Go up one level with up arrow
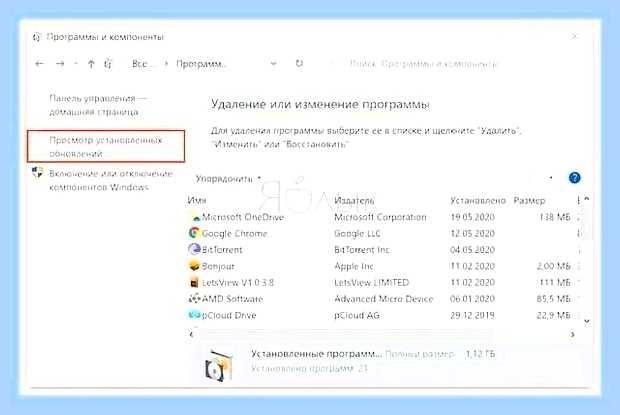Screen dimensions: 620x415 (x=91, y=64)
